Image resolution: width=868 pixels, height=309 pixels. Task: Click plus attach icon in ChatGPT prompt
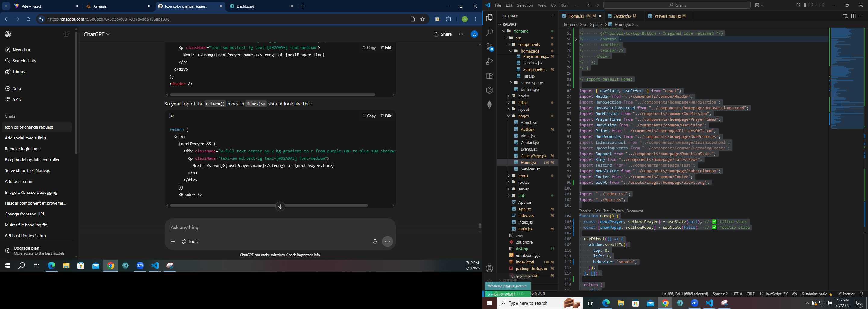pos(173,241)
